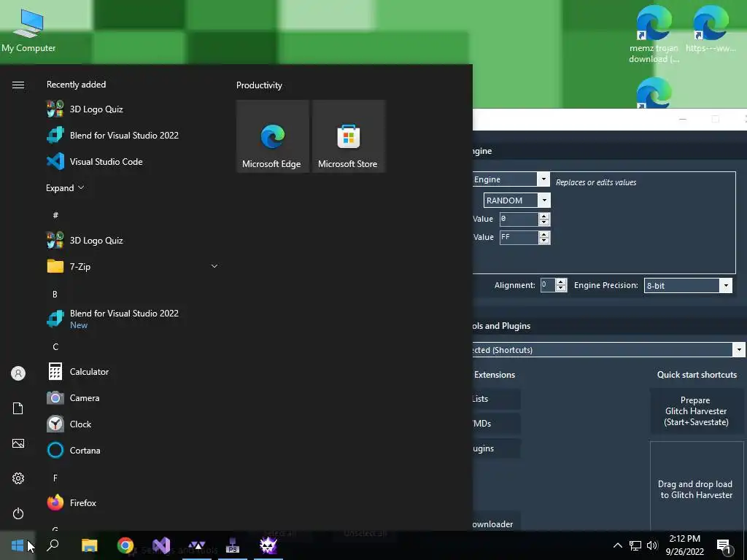
Task: Open the Engine dropdown arrow
Action: tap(543, 179)
